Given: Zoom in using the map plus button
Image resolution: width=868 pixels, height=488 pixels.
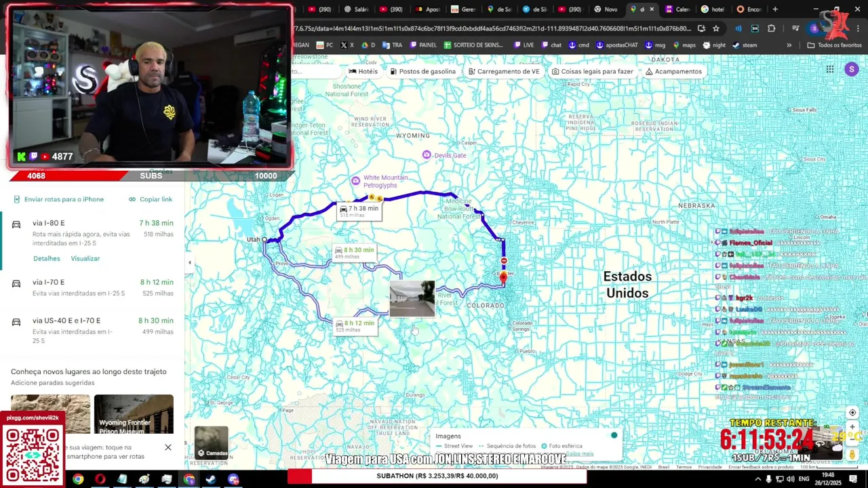Looking at the screenshot, I should pyautogui.click(x=852, y=428).
